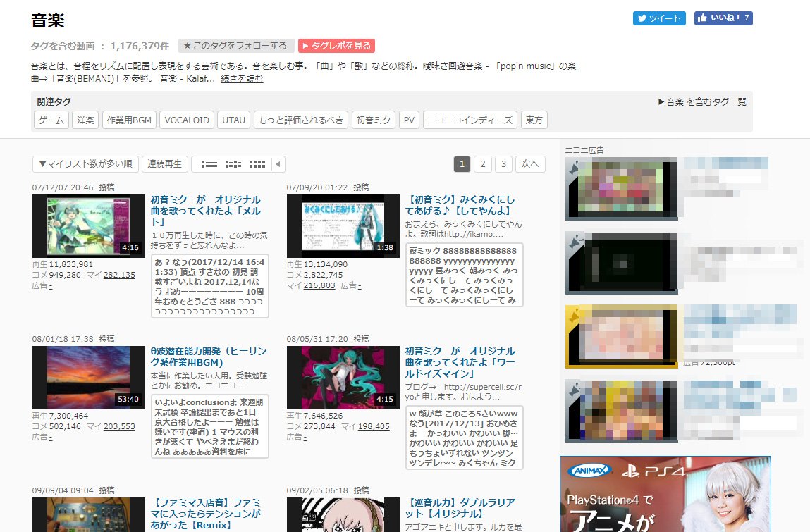Switch to grid thumbnail view icon

coord(257,164)
